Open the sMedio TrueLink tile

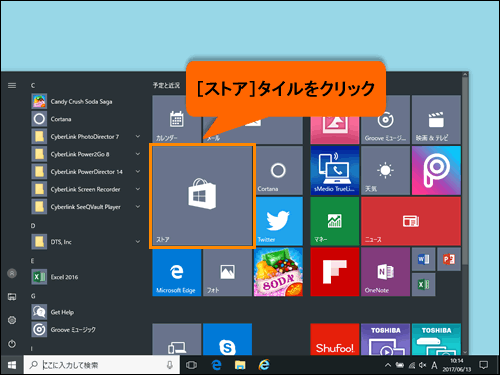335,170
